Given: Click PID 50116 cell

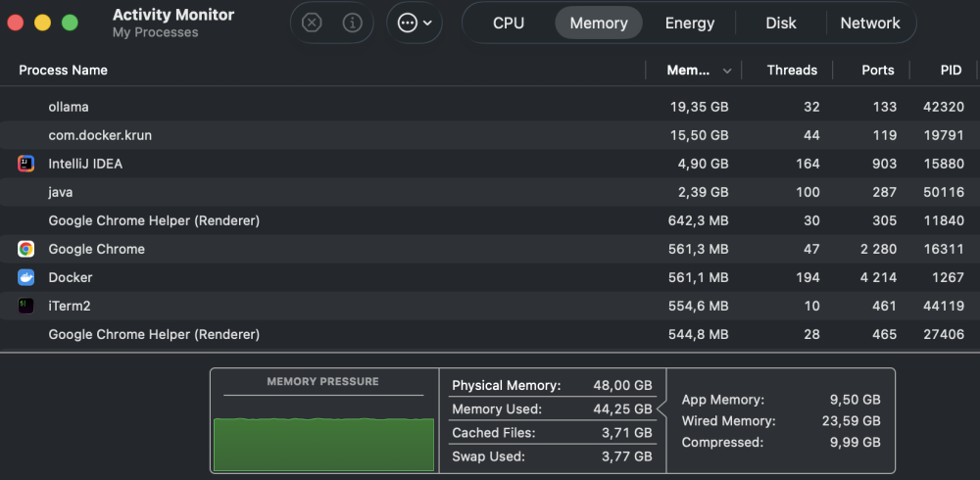Looking at the screenshot, I should [x=944, y=192].
